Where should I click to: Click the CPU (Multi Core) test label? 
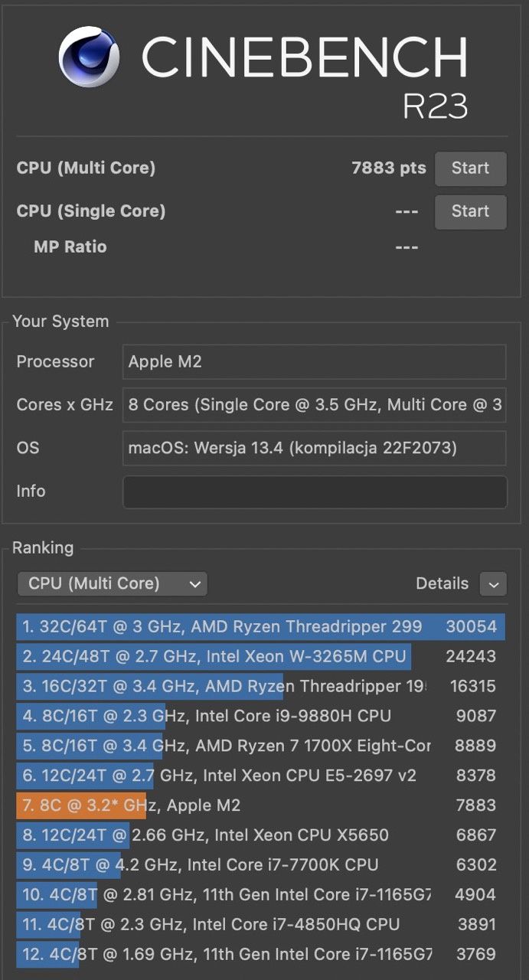[86, 168]
